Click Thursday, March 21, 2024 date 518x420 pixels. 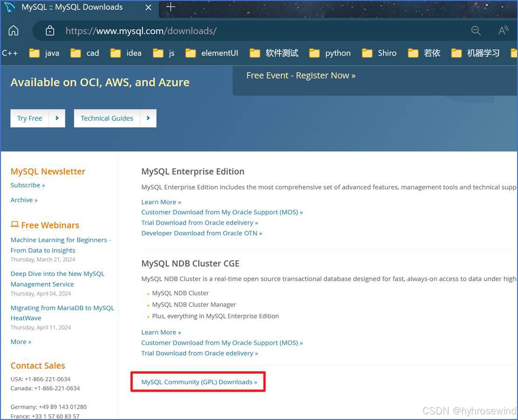[x=43, y=260]
